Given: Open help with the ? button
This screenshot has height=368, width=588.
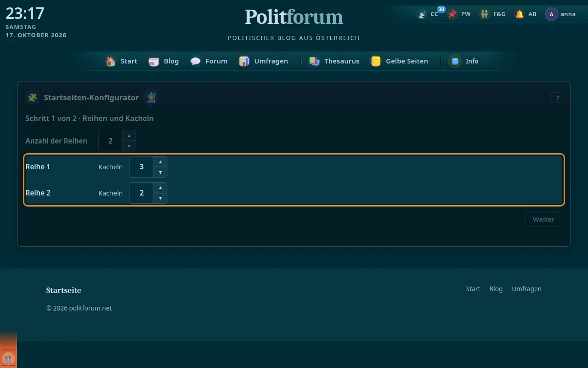Looking at the screenshot, I should 556,98.
